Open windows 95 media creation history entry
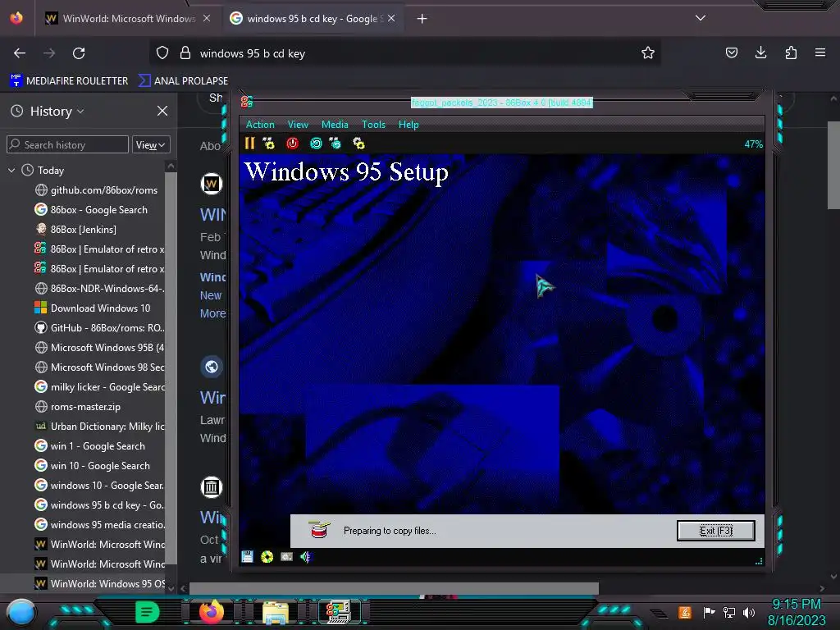This screenshot has width=840, height=630. pyautogui.click(x=99, y=524)
